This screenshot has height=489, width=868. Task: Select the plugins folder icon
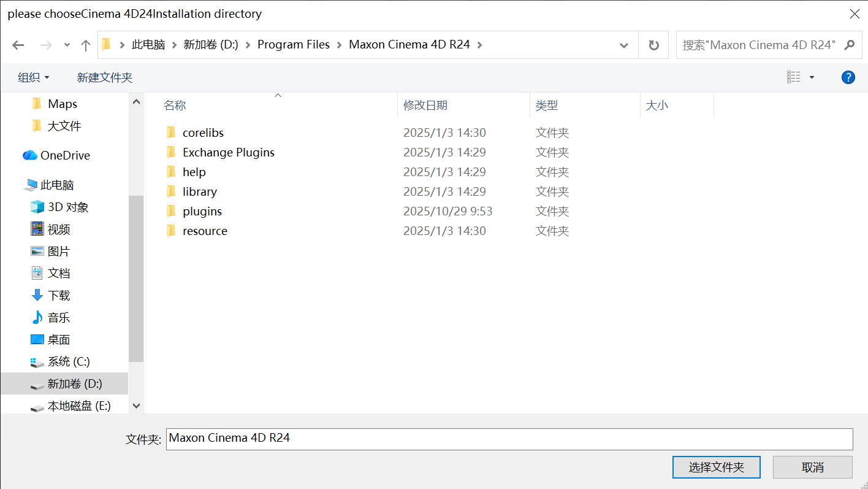click(171, 211)
